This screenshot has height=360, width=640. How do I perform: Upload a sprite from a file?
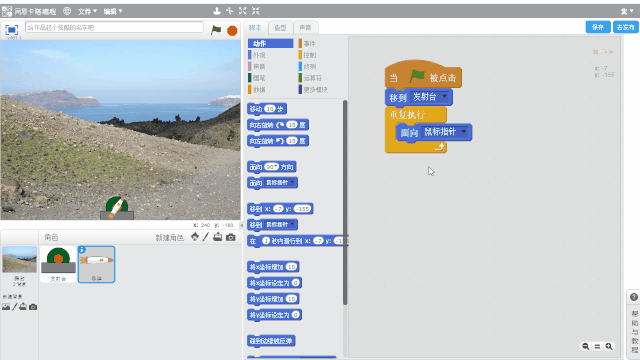coord(218,237)
